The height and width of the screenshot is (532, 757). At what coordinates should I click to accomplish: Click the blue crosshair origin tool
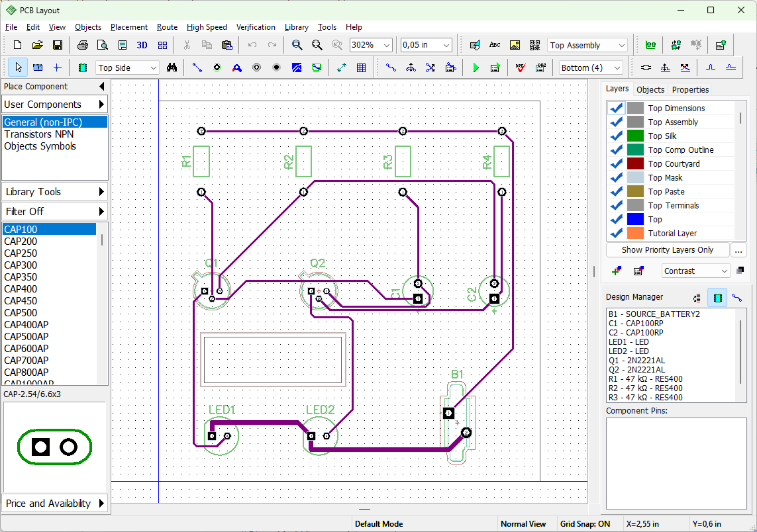57,67
